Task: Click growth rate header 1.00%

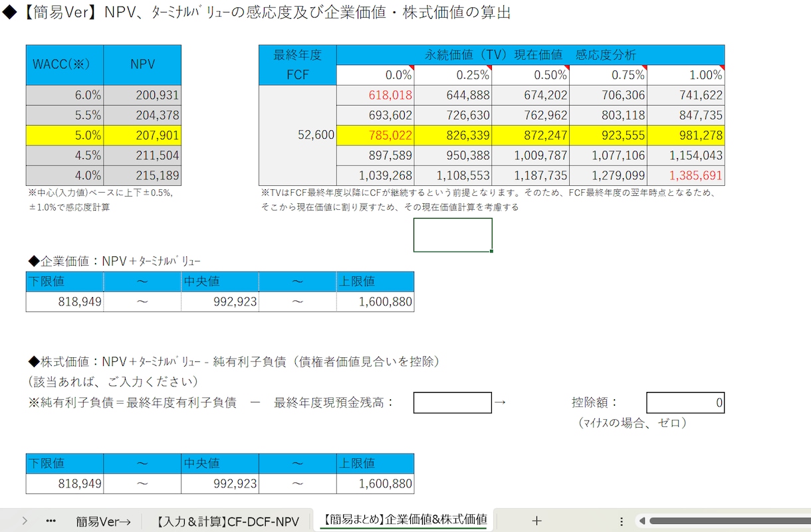Action: [x=686, y=75]
